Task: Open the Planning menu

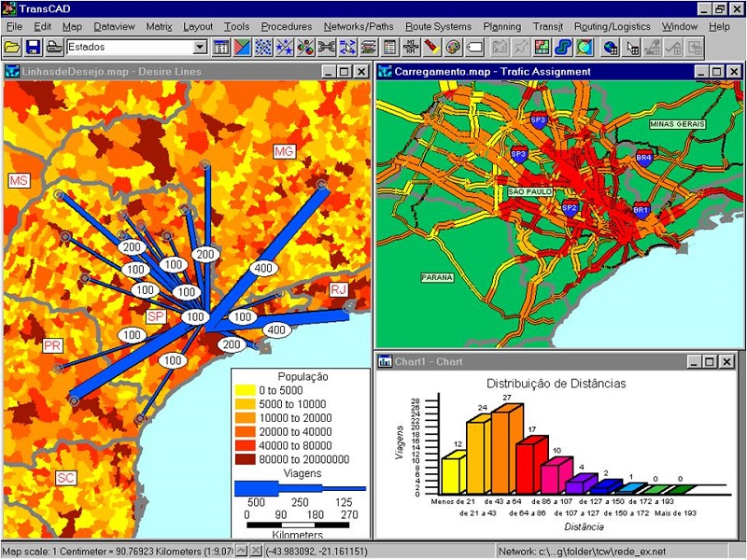Action: tap(501, 27)
